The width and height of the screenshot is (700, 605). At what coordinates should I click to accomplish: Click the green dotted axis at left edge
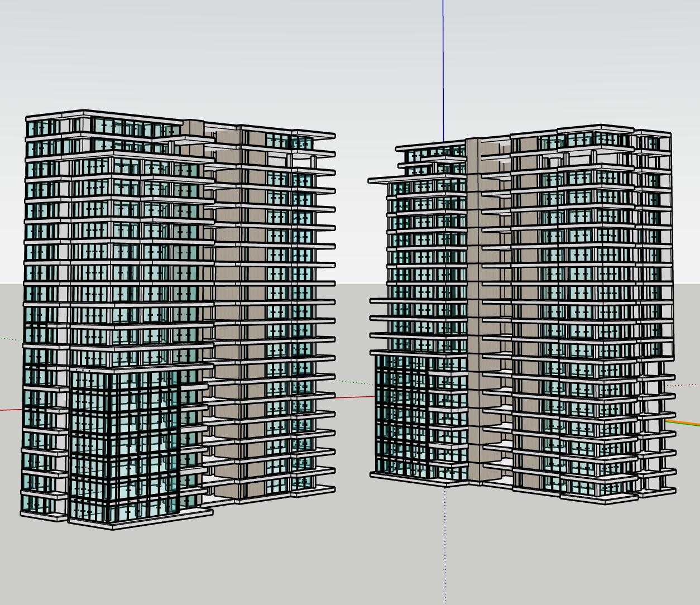[x=10, y=338]
